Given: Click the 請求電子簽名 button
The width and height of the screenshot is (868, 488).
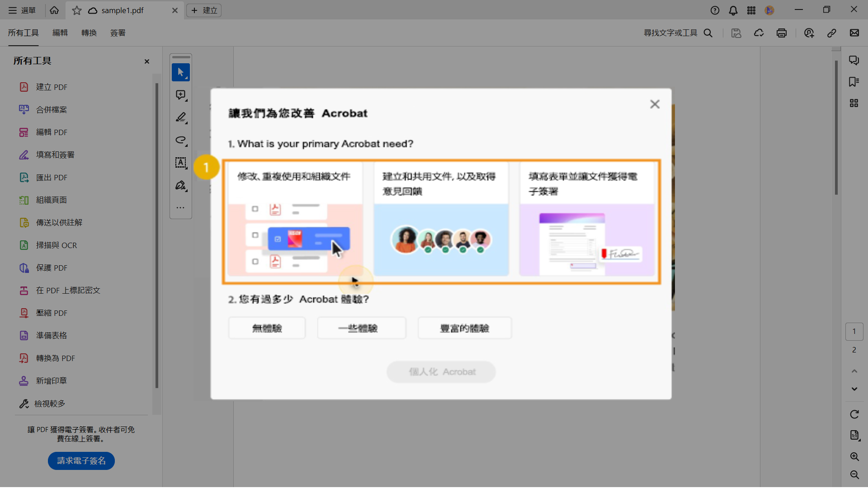Looking at the screenshot, I should [x=81, y=461].
